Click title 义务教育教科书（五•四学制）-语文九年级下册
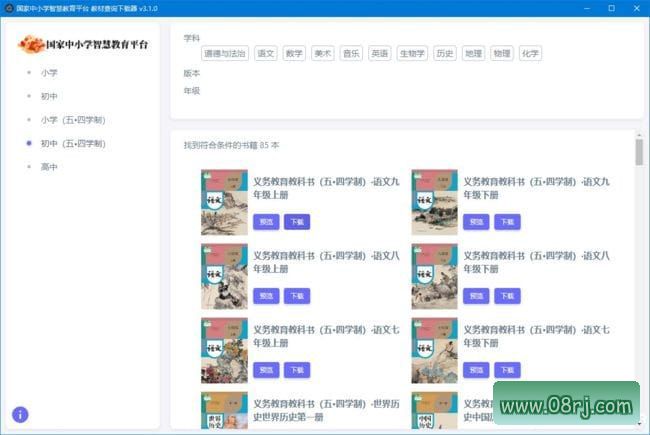This screenshot has width=650, height=435. (536, 188)
